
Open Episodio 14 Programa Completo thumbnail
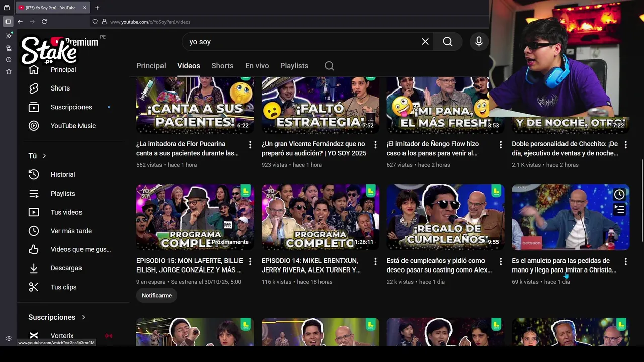point(320,217)
